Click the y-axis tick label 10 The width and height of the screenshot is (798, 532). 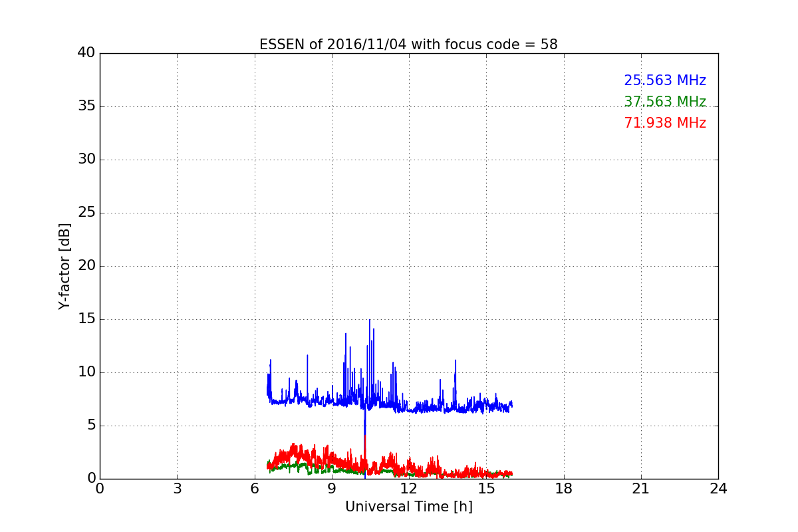click(x=86, y=372)
